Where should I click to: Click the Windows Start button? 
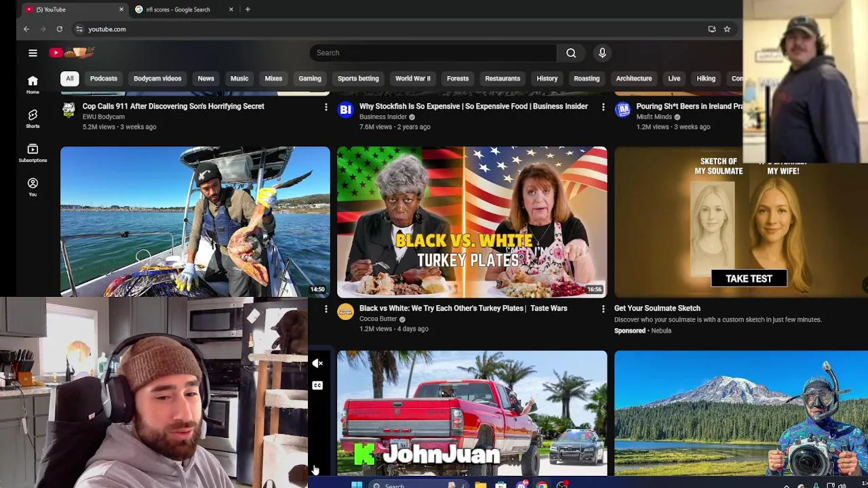[357, 485]
